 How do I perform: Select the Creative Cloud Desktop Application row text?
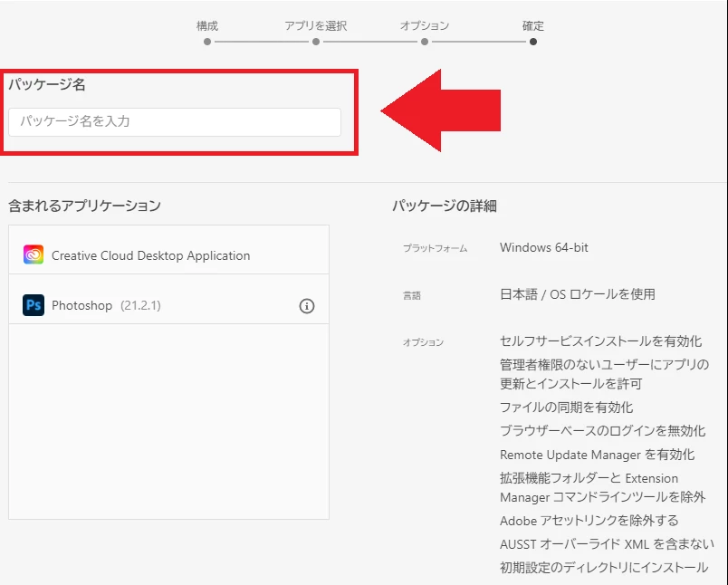tap(151, 255)
